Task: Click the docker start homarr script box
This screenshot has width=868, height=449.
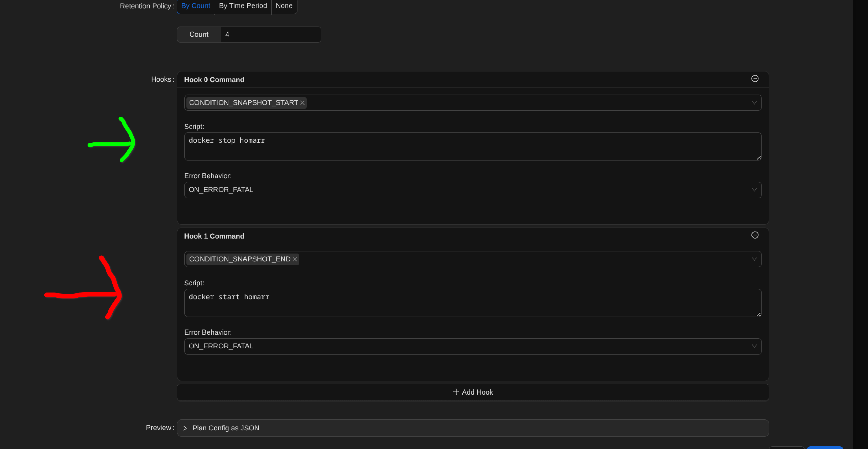Action: click(x=472, y=303)
